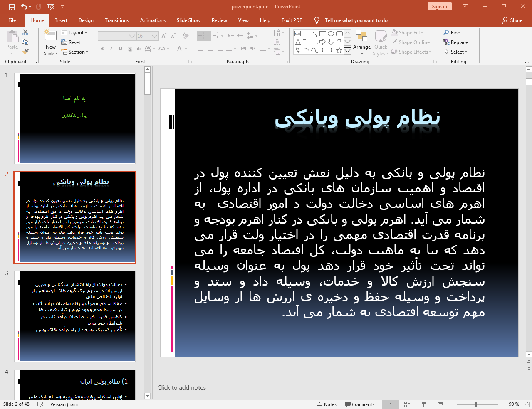The width and height of the screenshot is (532, 409).
Task: Switch to the Insert tab
Action: coord(61,20)
